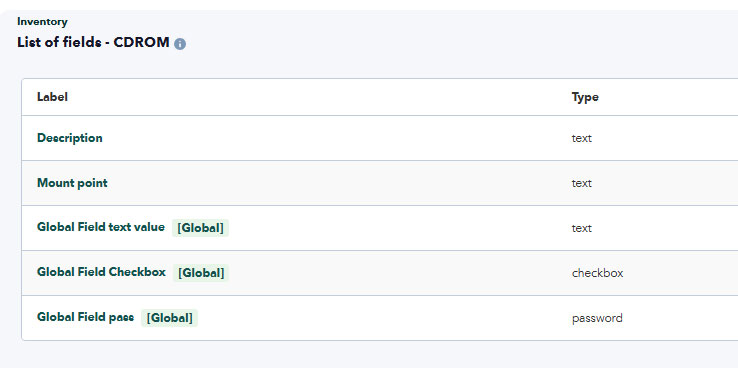Click the Mount point table row
The height and width of the screenshot is (368, 738).
click(379, 183)
